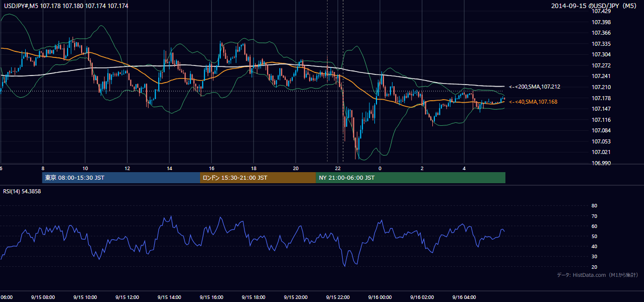
Task: Click the date label 9/15 22:00
Action: point(338,297)
